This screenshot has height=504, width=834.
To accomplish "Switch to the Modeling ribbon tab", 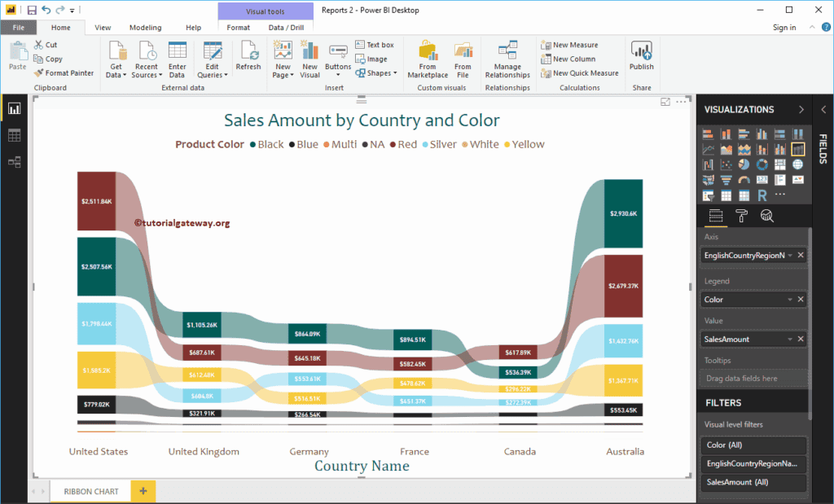I will [145, 27].
